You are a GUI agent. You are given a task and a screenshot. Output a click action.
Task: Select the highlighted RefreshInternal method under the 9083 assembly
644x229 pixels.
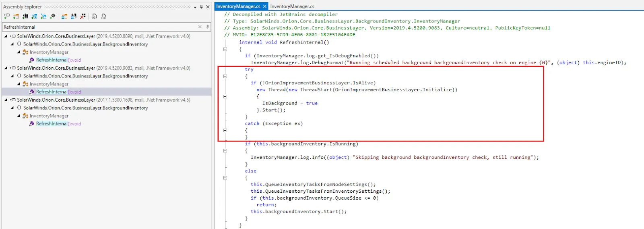click(x=58, y=92)
